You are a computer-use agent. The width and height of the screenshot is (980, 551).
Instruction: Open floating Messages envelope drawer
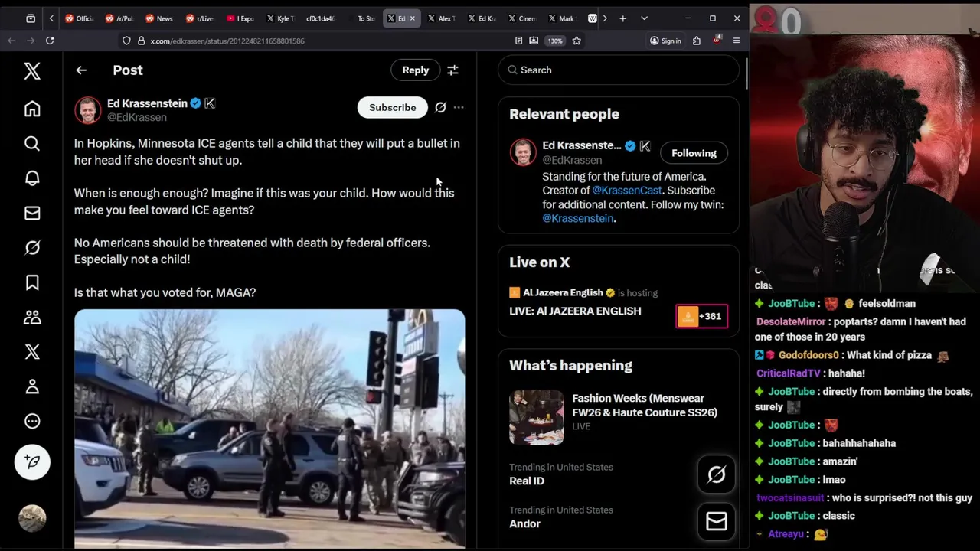point(717,521)
